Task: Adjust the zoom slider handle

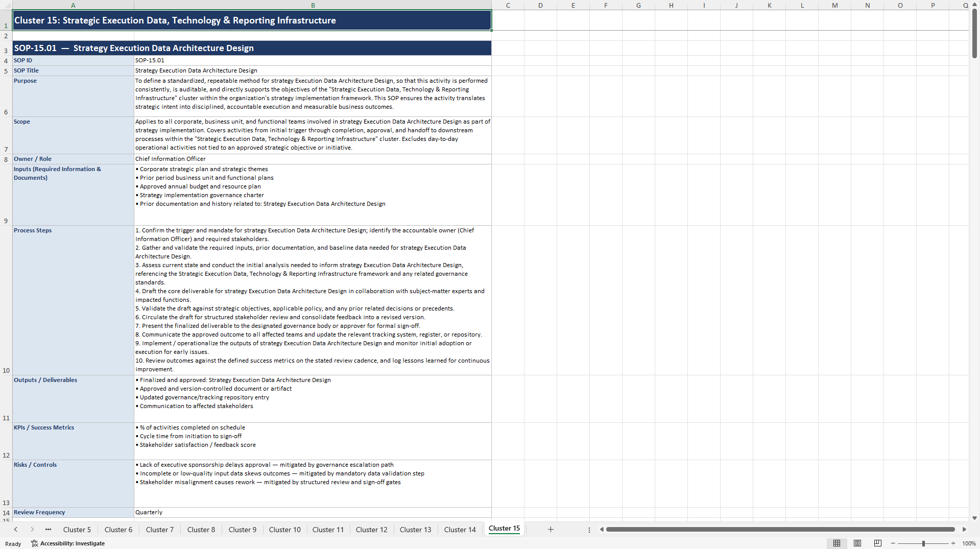Action: tap(923, 543)
